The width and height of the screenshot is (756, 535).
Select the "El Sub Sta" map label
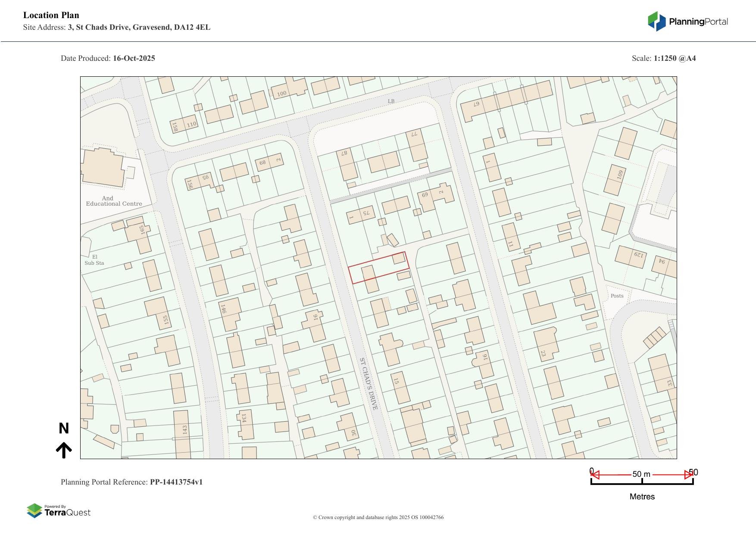tap(94, 260)
